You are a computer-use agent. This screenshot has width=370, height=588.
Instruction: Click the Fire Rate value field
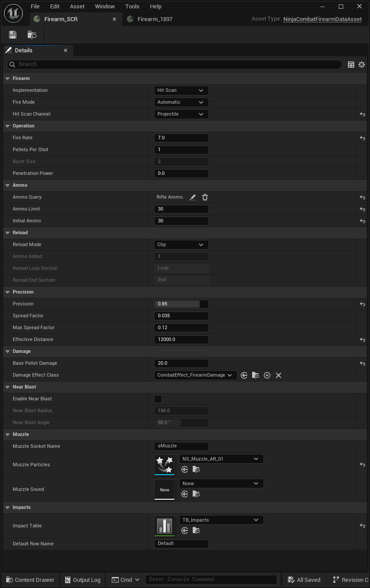(181, 138)
